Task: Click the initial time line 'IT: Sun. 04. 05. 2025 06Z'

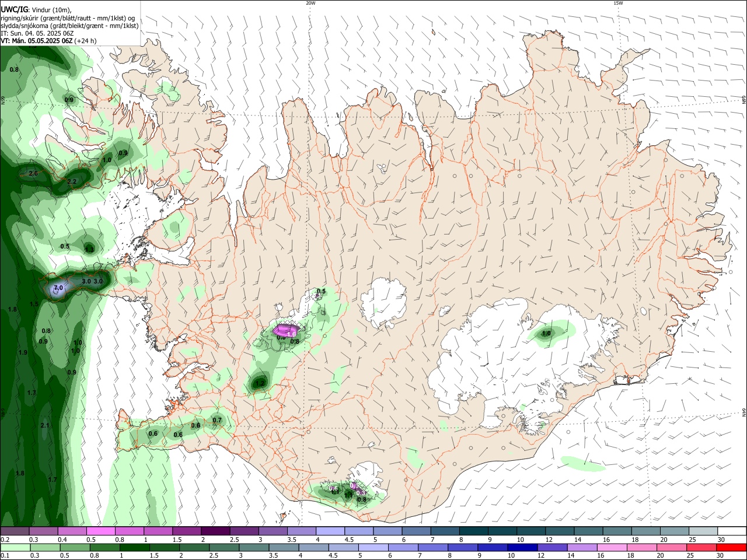Action: [37, 33]
